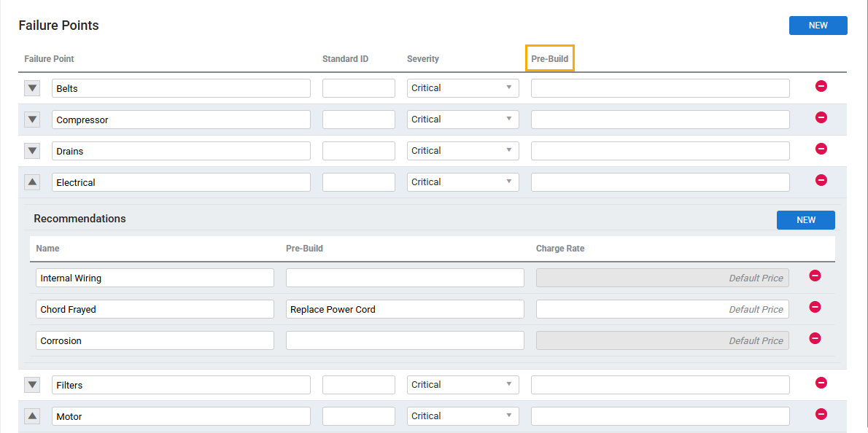Open Severity dropdown for Compressor

[x=462, y=120]
